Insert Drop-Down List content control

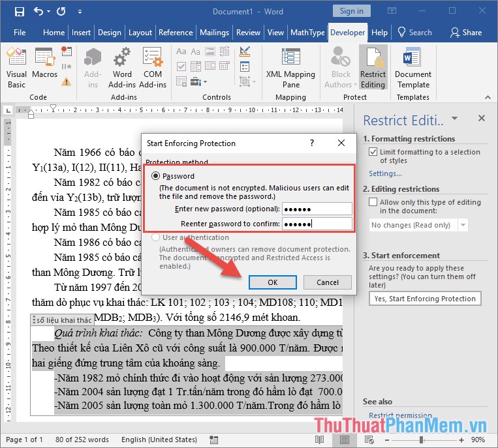point(210,67)
